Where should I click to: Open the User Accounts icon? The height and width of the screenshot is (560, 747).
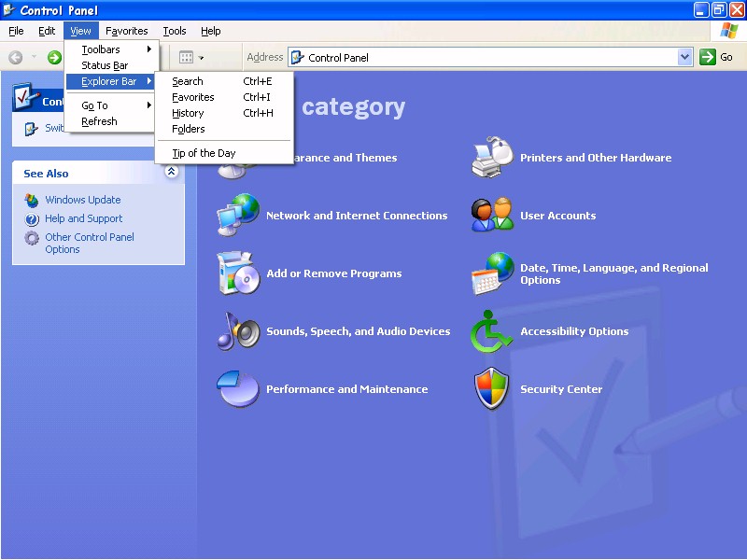[x=492, y=216]
